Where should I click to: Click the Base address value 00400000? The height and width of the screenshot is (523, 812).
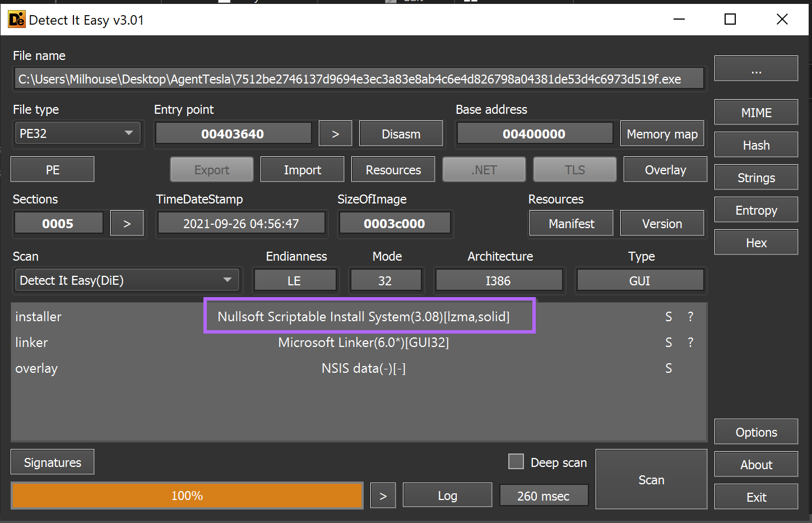pyautogui.click(x=534, y=133)
